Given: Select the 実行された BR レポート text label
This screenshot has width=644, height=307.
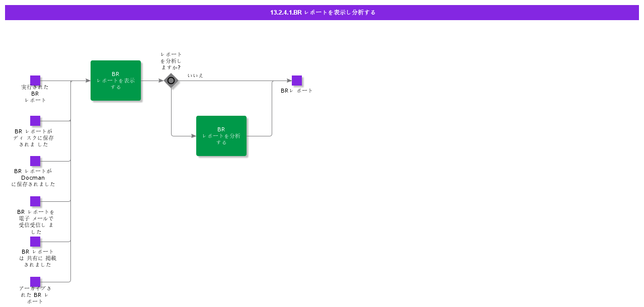Looking at the screenshot, I should click(35, 94).
